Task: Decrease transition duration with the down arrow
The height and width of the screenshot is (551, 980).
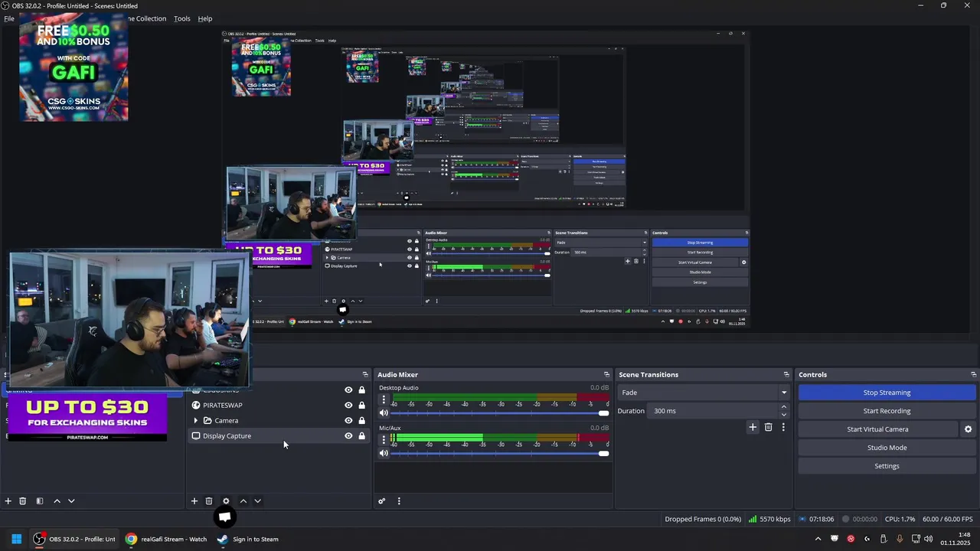Action: point(783,415)
